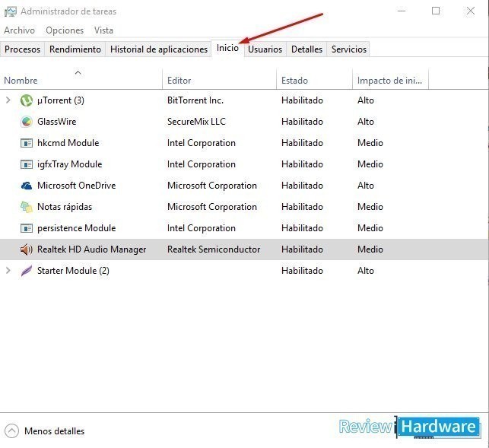
Task: Open the Detalles tab
Action: pos(307,49)
